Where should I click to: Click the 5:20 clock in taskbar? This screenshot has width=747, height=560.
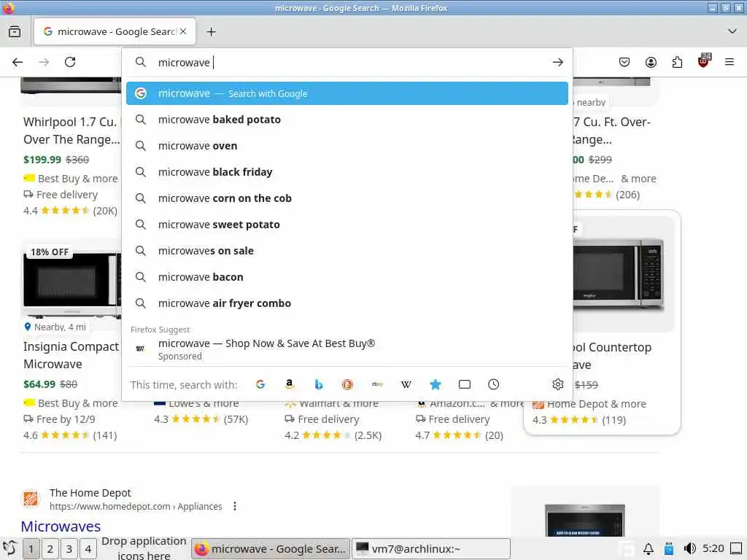tap(713, 548)
